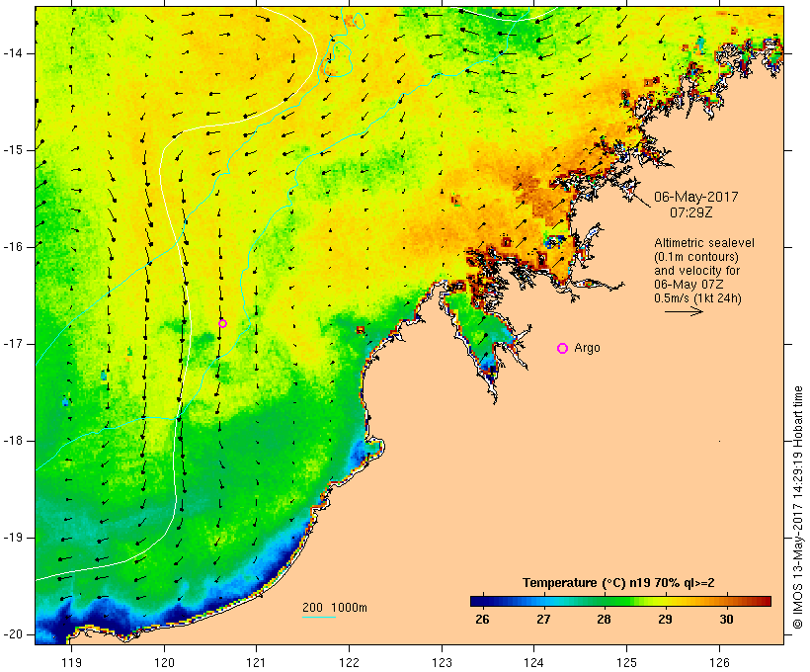Click the latitude axis label '-19'
The height and width of the screenshot is (672, 810).
pyautogui.click(x=12, y=538)
